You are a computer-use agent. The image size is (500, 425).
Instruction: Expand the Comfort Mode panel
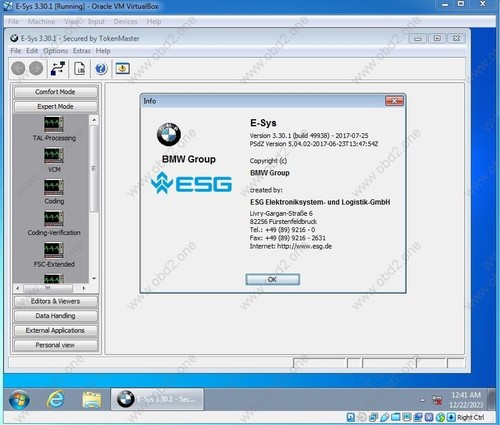pos(55,92)
